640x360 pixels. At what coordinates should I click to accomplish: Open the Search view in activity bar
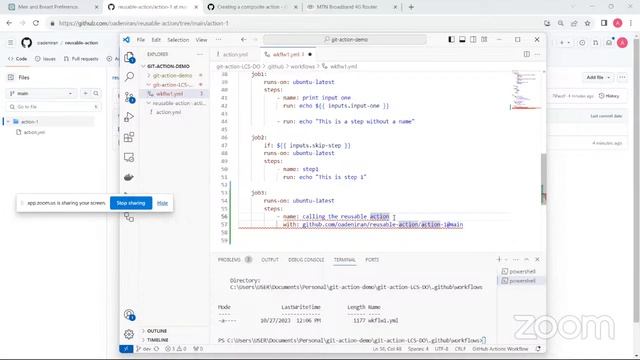(129, 77)
